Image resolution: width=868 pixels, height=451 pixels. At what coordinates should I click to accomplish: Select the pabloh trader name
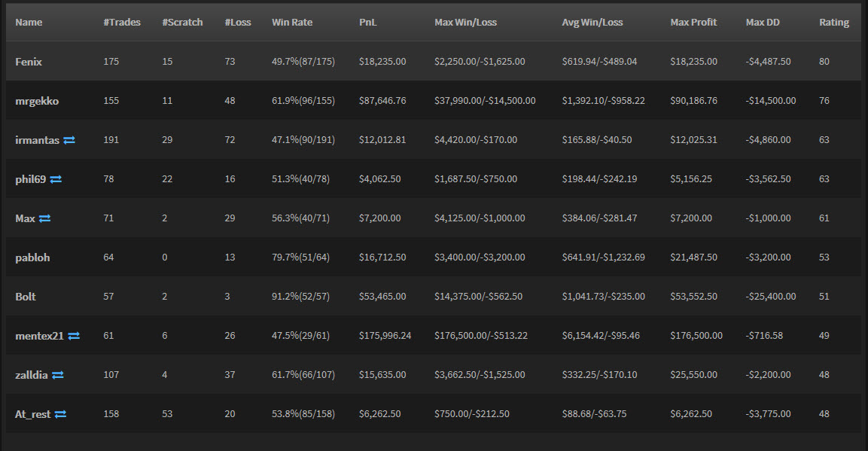32,257
